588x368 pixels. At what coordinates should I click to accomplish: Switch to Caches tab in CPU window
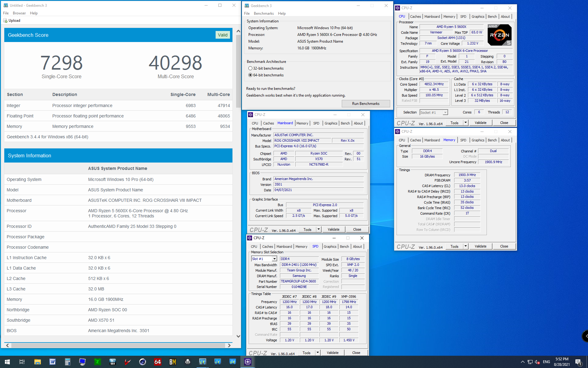(x=415, y=17)
